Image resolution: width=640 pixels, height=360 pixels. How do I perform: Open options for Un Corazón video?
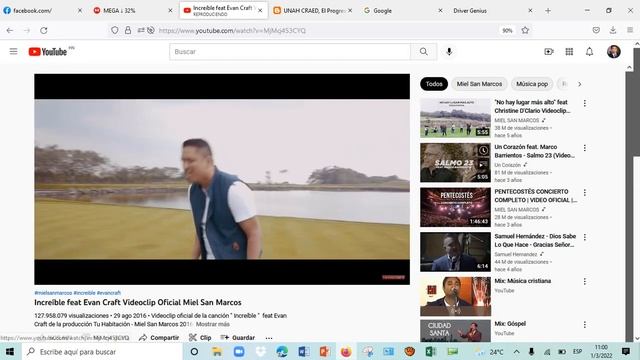tap(585, 148)
